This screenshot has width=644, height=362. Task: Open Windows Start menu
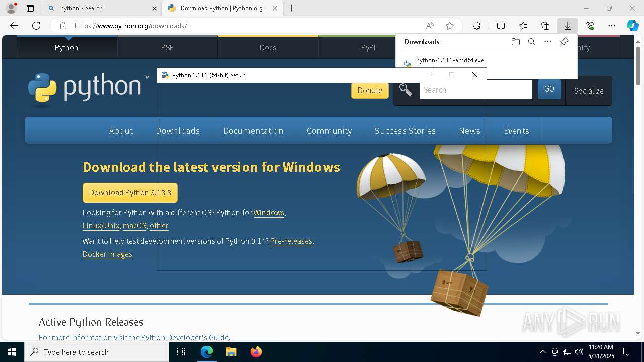(x=12, y=352)
